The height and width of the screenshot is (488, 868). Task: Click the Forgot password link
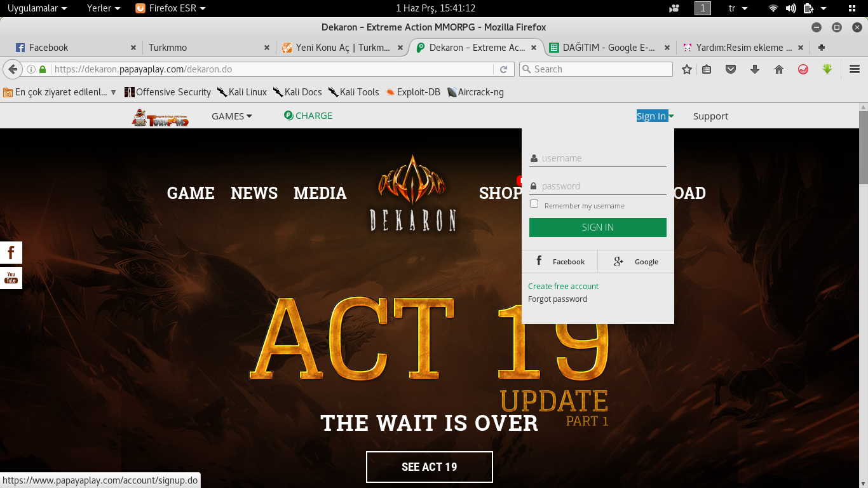[x=557, y=299]
